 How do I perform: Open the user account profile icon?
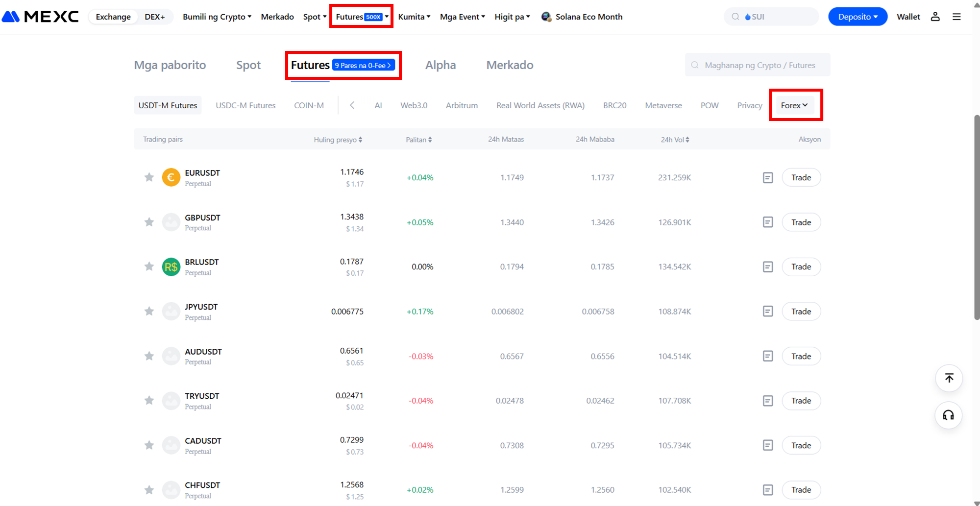(x=935, y=17)
